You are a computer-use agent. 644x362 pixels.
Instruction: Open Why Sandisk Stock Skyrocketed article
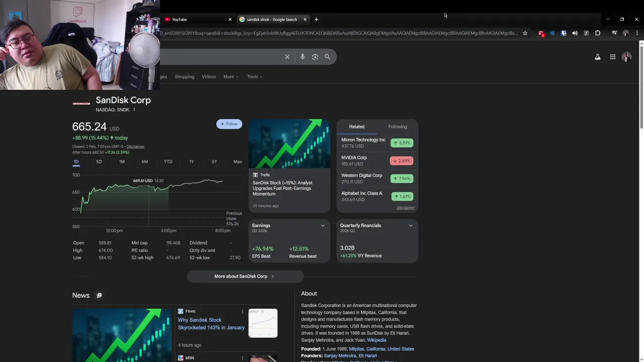coord(211,324)
